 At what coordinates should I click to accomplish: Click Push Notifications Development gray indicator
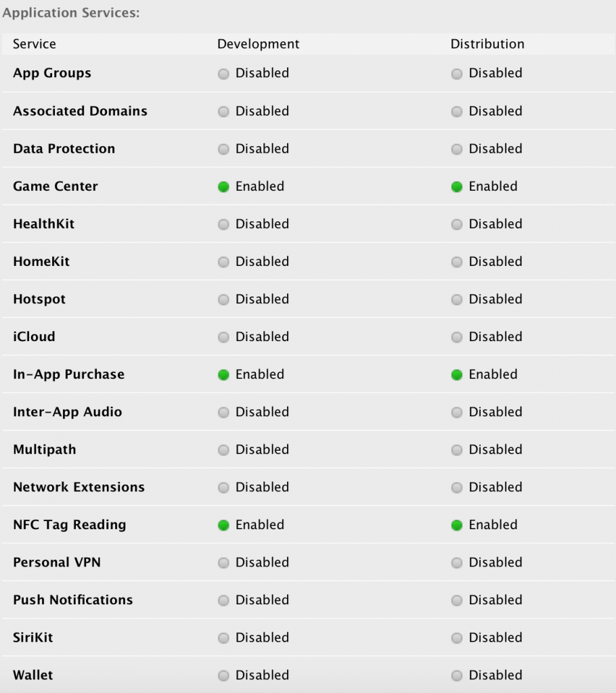223,600
